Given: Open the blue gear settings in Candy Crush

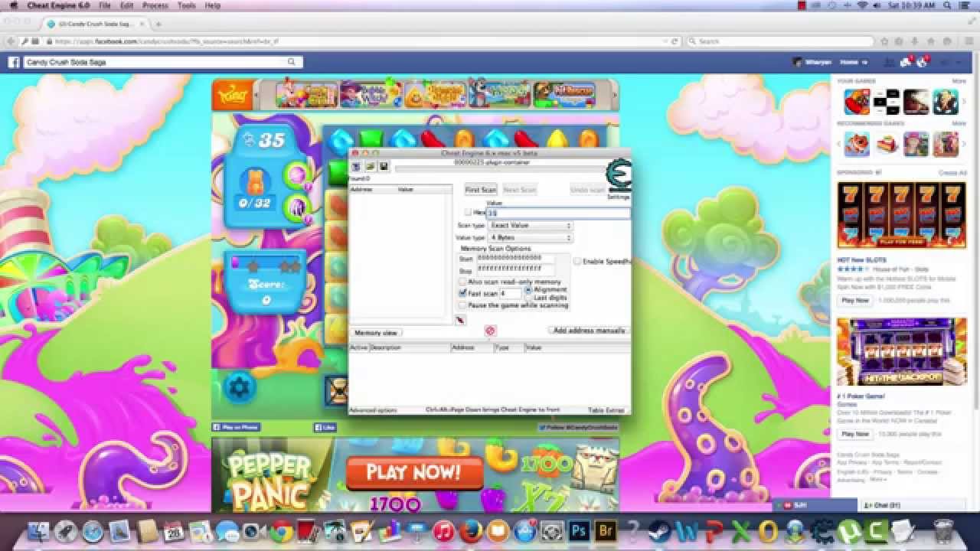Looking at the screenshot, I should coord(240,387).
